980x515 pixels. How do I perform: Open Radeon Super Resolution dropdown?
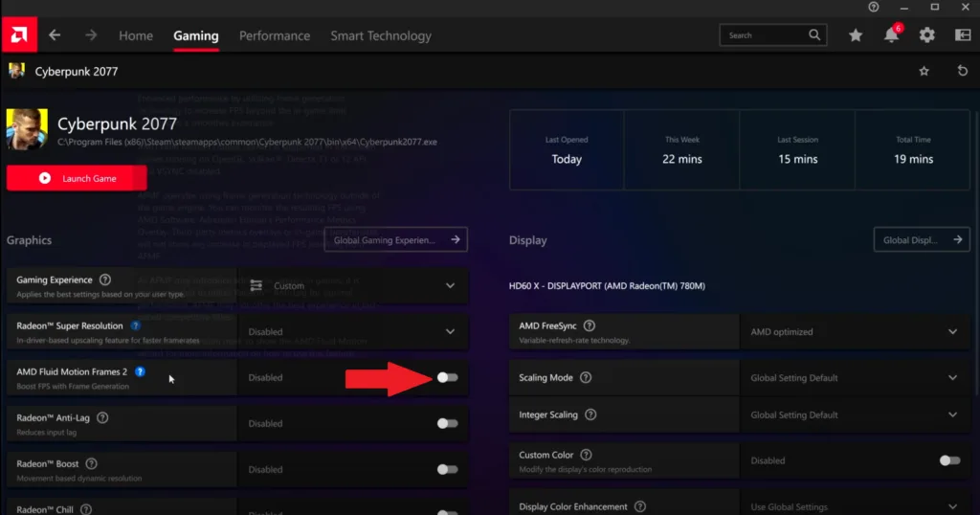coord(352,331)
